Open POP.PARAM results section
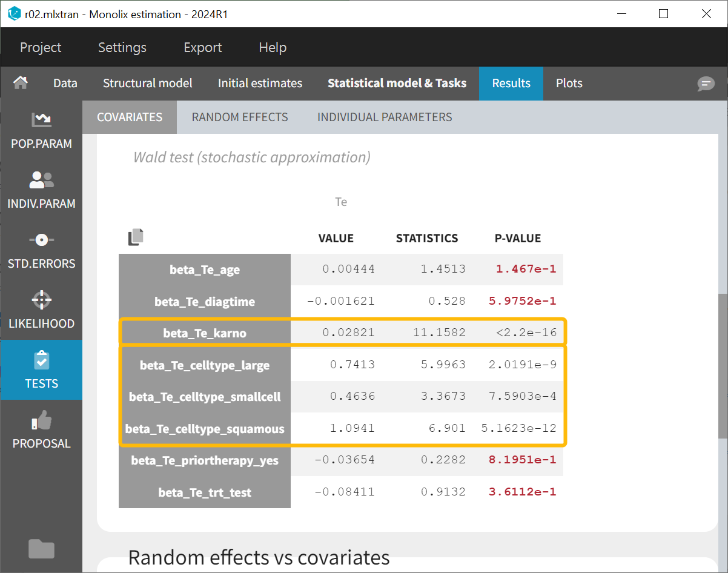The width and height of the screenshot is (728, 573). point(41,130)
